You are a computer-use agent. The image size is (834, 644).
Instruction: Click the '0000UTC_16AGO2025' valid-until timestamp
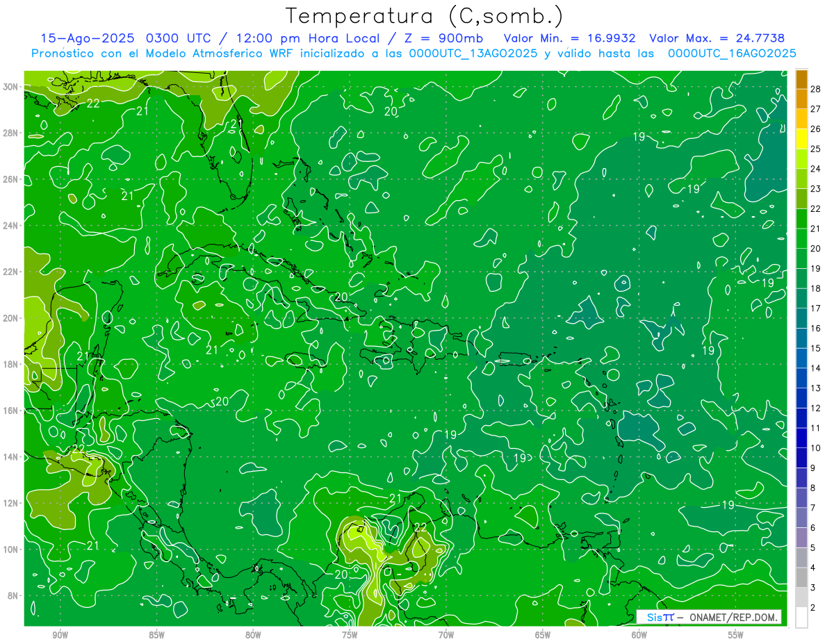732,53
